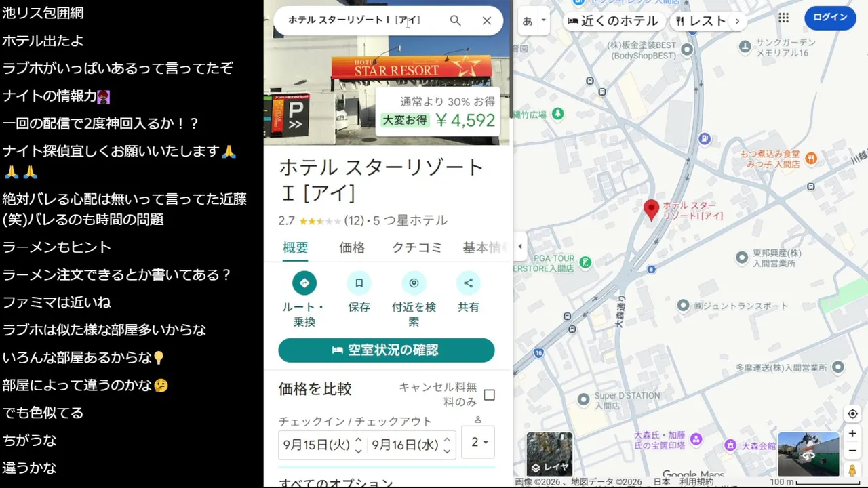Switch to the 価格 tab
The image size is (868, 488).
(x=352, y=248)
